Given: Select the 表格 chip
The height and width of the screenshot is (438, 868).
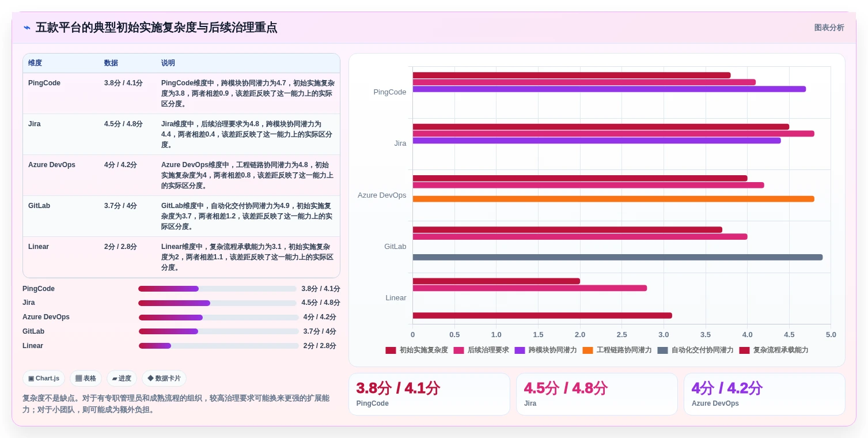Looking at the screenshot, I should 86,379.
